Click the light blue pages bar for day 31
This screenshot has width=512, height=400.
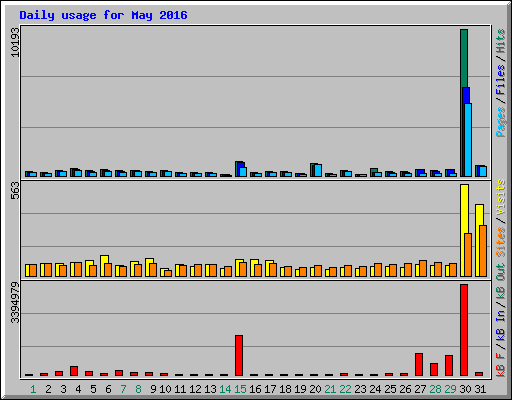point(483,172)
